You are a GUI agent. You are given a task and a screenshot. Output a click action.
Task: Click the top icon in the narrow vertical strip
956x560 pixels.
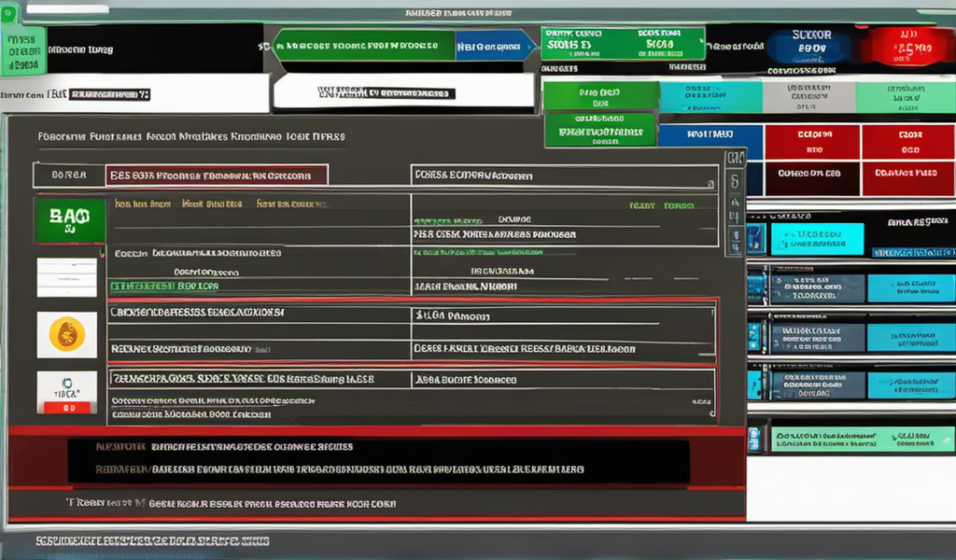pos(734,159)
